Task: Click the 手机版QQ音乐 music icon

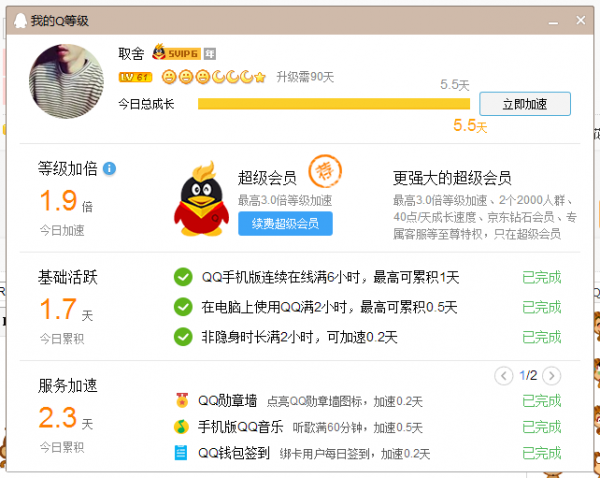Action: point(181,426)
